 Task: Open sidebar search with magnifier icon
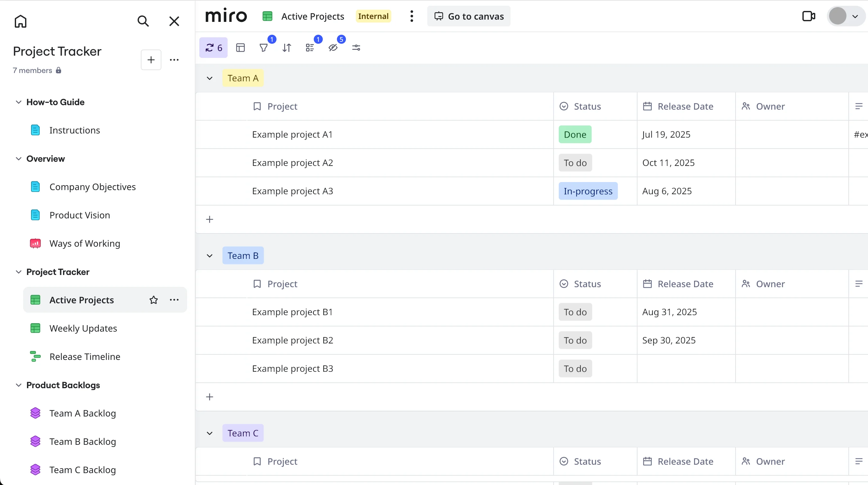[143, 21]
